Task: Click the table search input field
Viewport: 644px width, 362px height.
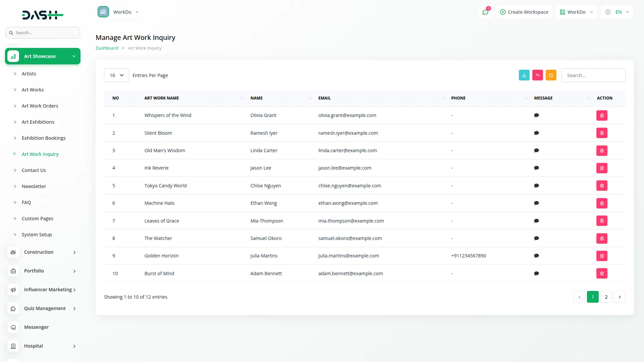Action: click(x=593, y=75)
